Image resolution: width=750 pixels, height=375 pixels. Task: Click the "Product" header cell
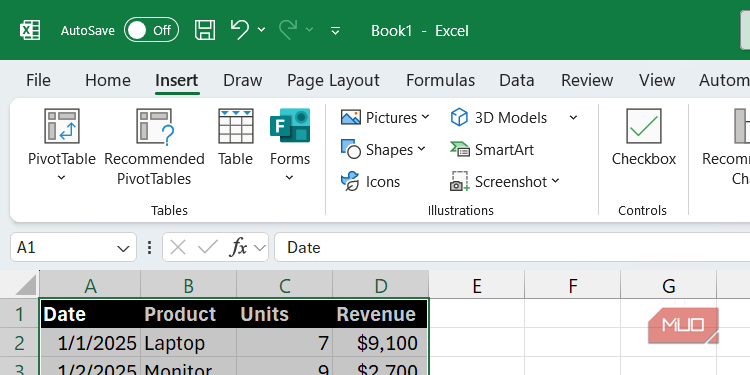point(188,314)
